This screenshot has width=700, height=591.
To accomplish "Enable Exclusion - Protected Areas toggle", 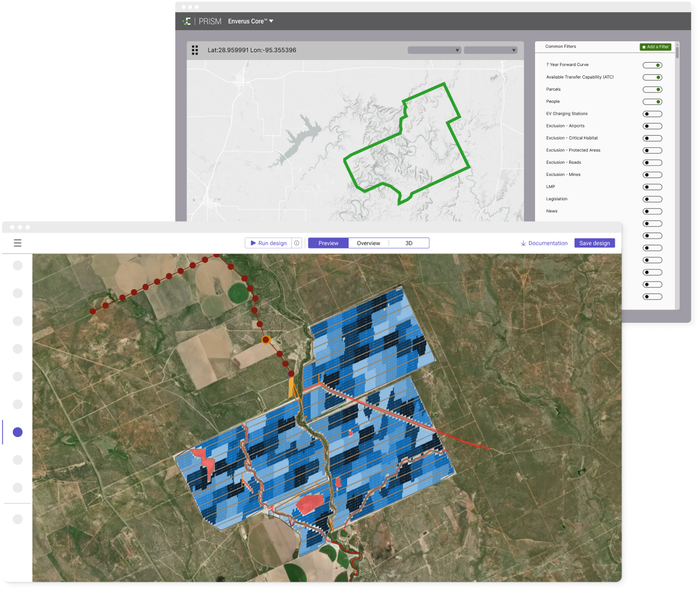I will tap(652, 151).
